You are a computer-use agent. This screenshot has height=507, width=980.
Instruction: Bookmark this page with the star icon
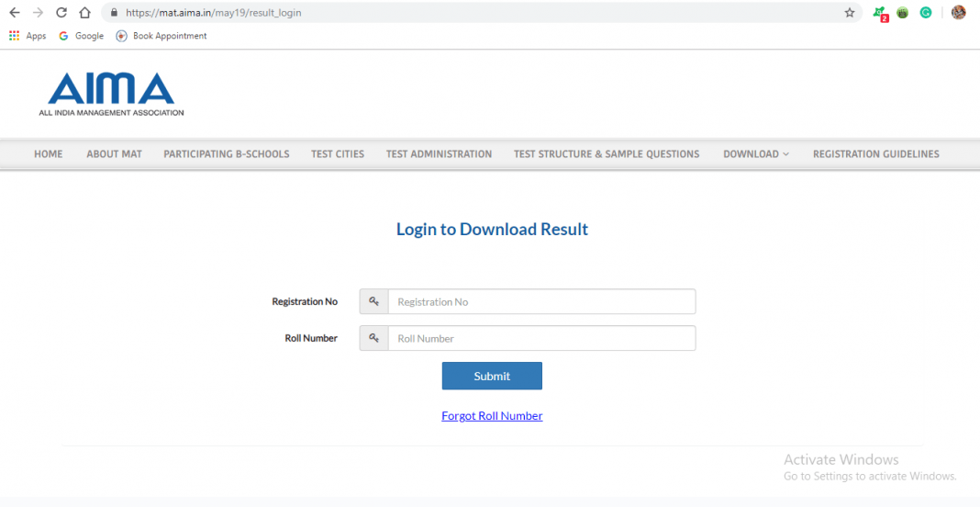(x=850, y=13)
